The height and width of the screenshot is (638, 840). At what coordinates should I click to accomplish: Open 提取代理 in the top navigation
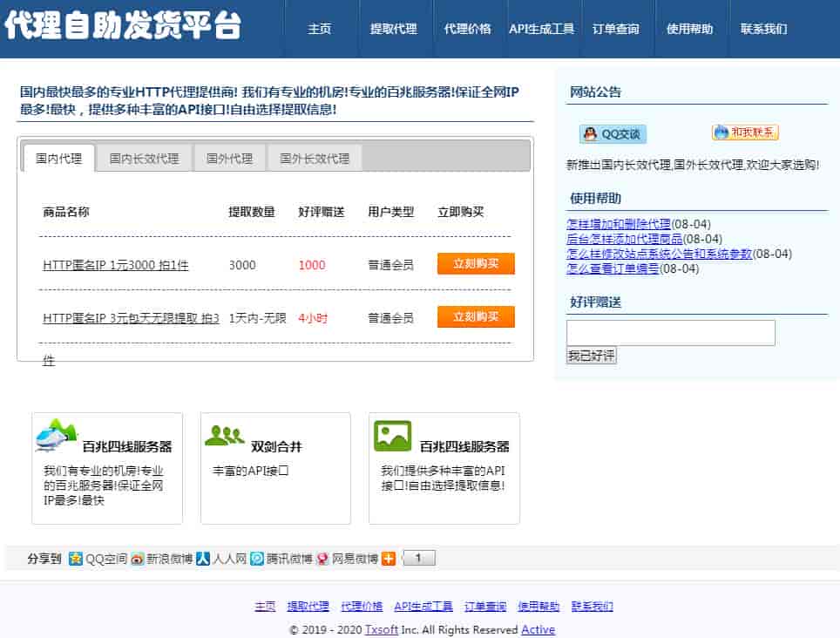tap(393, 29)
